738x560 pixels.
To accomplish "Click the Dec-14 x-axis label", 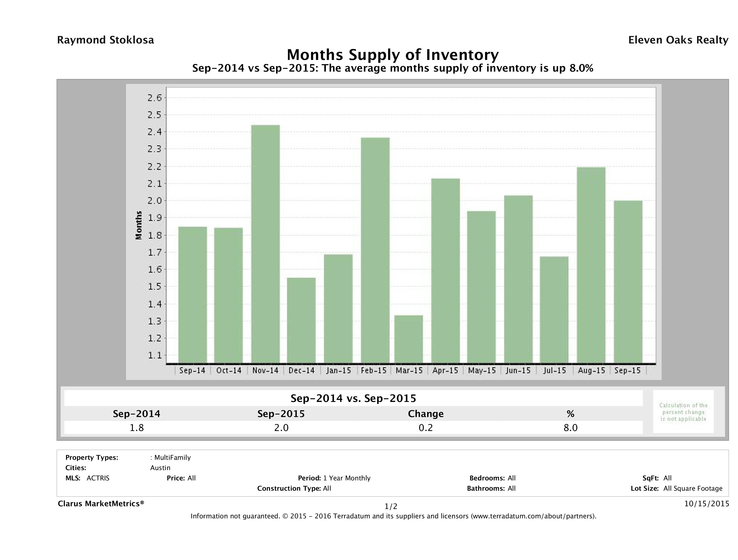I will [302, 370].
